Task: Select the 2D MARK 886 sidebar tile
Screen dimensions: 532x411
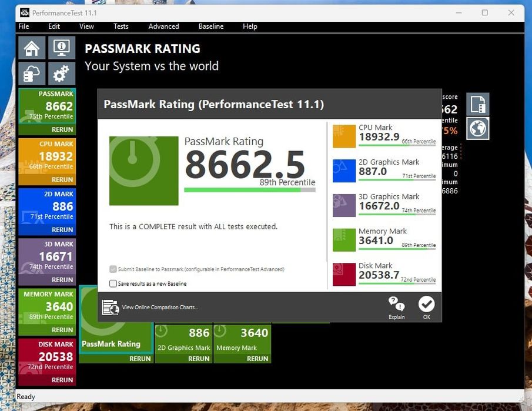Action: click(x=47, y=206)
